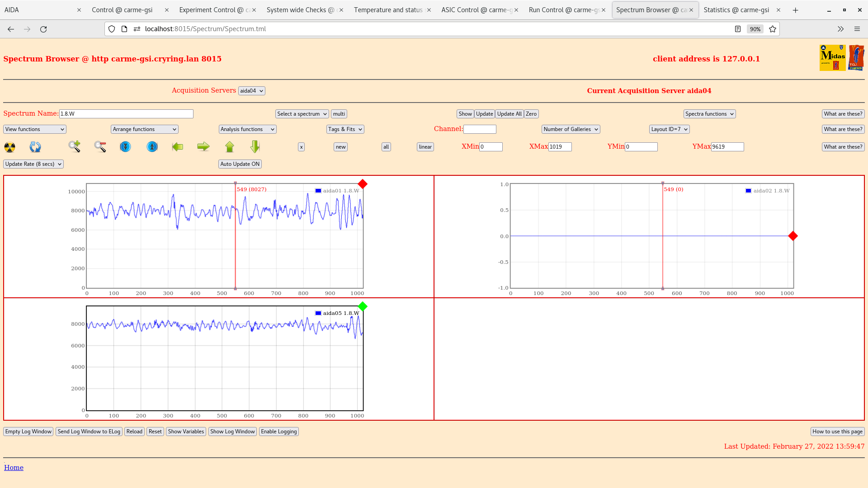Click the green left arrow icon
This screenshot has height=488, width=868.
pyautogui.click(x=178, y=146)
